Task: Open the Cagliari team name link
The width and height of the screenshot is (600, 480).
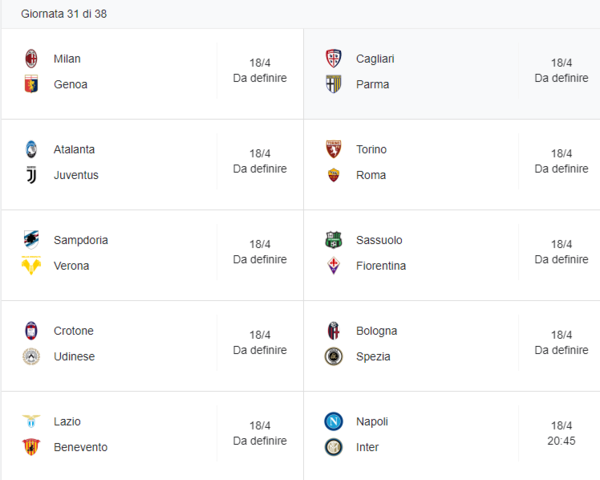Action: [x=375, y=59]
